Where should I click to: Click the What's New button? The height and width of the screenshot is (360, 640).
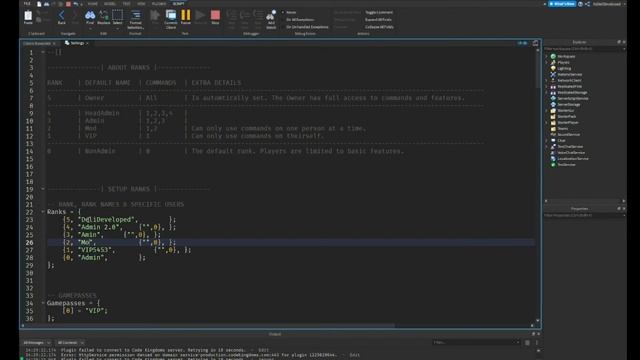562,4
